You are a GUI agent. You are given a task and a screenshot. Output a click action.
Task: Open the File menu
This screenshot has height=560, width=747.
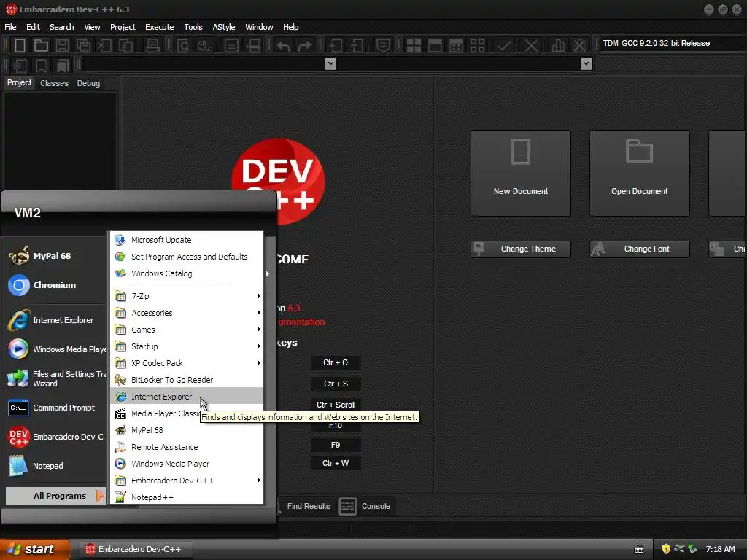(10, 27)
